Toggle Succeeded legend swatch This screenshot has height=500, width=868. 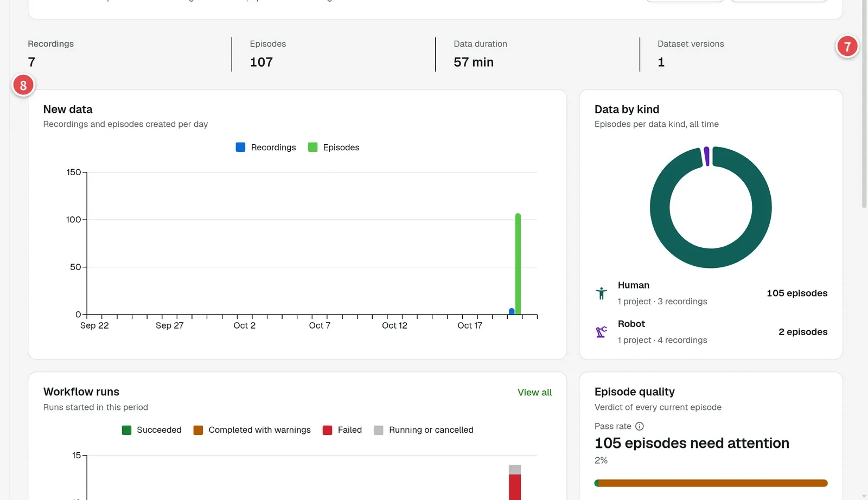pos(126,430)
